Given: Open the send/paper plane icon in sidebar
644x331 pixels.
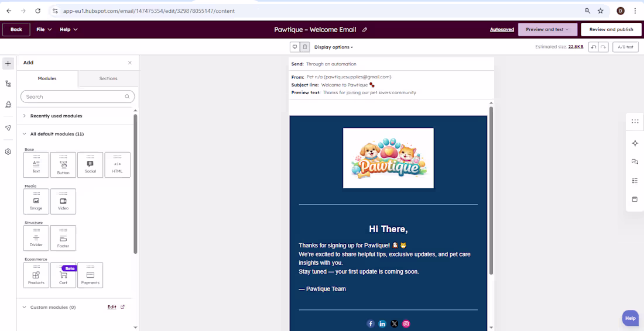Looking at the screenshot, I should pyautogui.click(x=8, y=128).
